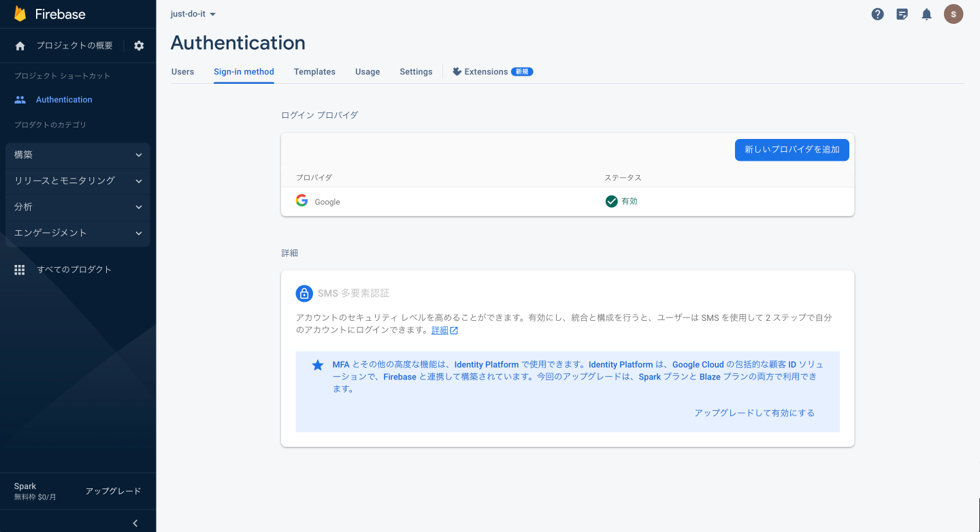Open the help question mark icon

tap(878, 14)
